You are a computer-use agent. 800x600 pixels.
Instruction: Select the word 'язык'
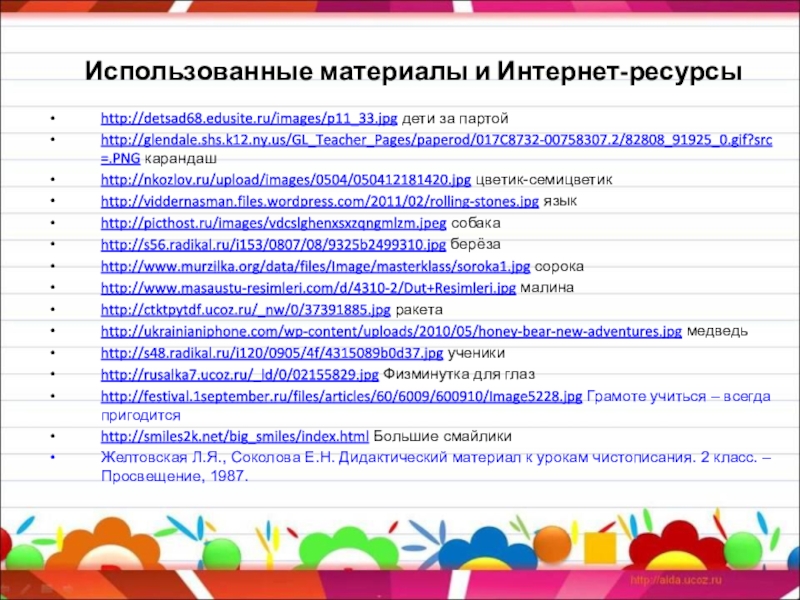click(x=560, y=201)
